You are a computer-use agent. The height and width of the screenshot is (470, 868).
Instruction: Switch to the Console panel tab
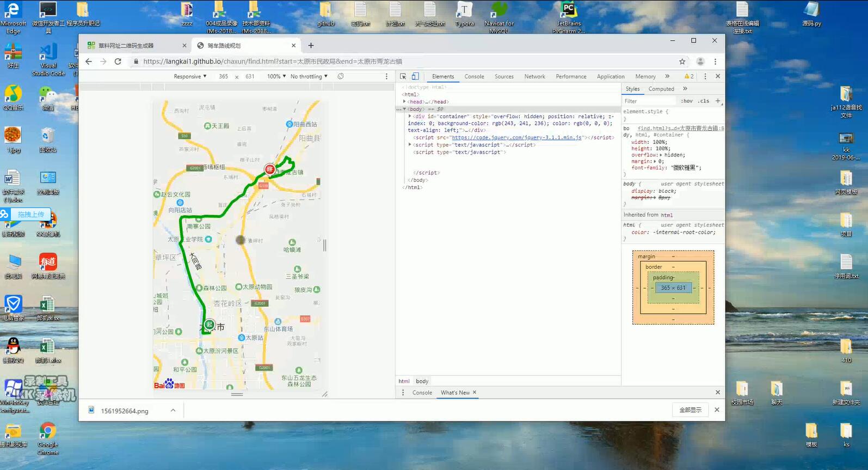[474, 76]
